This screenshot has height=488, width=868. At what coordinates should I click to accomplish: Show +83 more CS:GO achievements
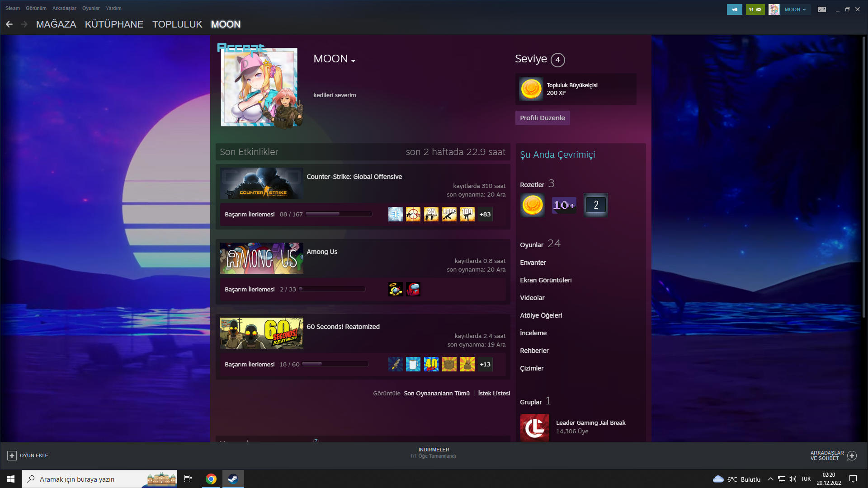485,214
